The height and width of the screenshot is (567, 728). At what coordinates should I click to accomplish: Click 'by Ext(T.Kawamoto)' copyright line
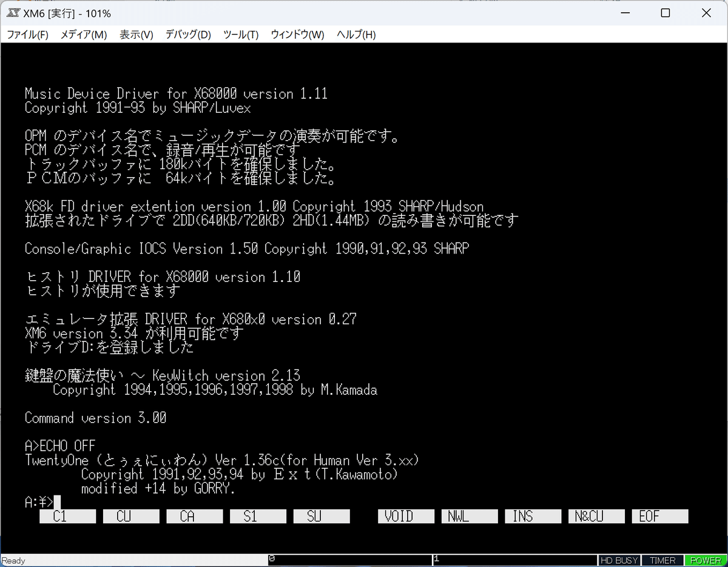[240, 474]
